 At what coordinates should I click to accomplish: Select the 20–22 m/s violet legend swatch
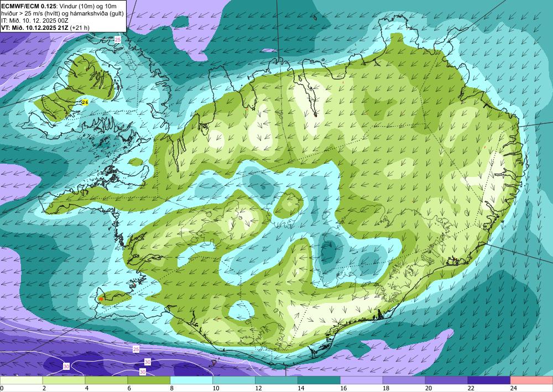(x=446, y=380)
